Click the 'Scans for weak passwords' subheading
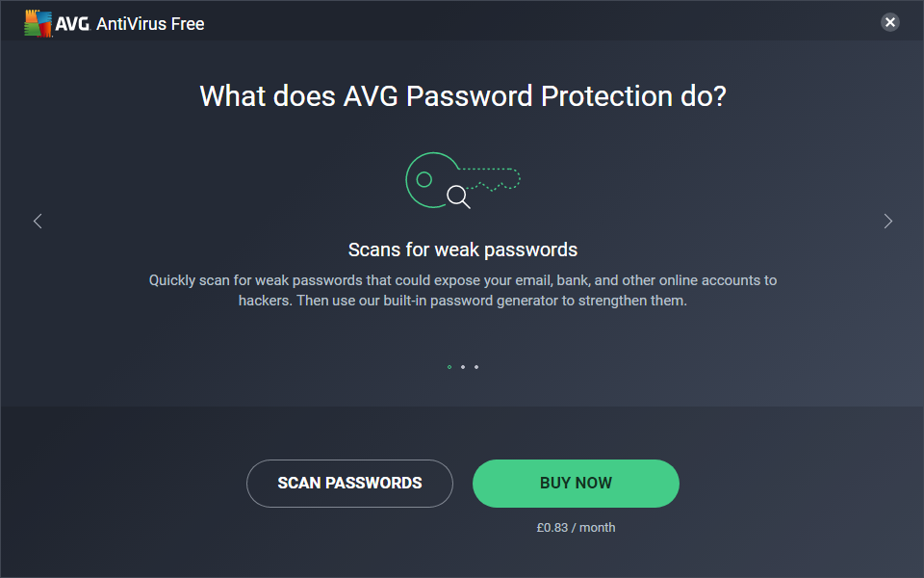Image resolution: width=924 pixels, height=578 pixels. (x=462, y=250)
